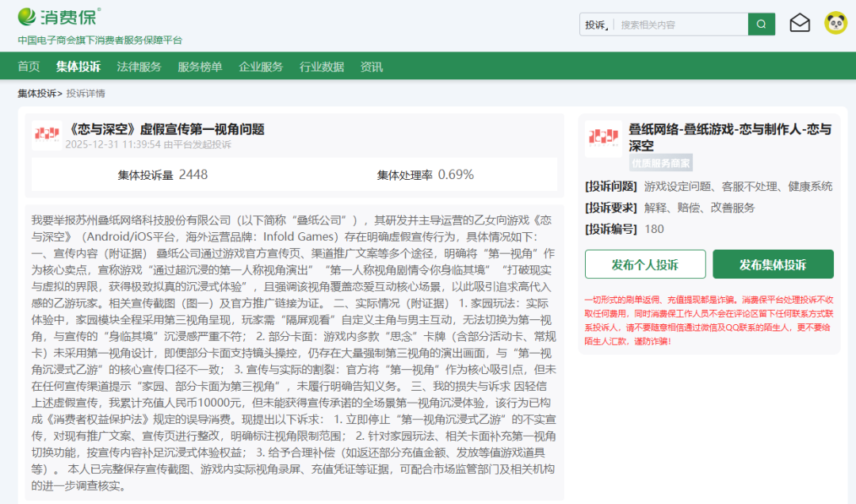This screenshot has width=856, height=504.
Task: Open 法律服务 menu item
Action: click(x=139, y=67)
